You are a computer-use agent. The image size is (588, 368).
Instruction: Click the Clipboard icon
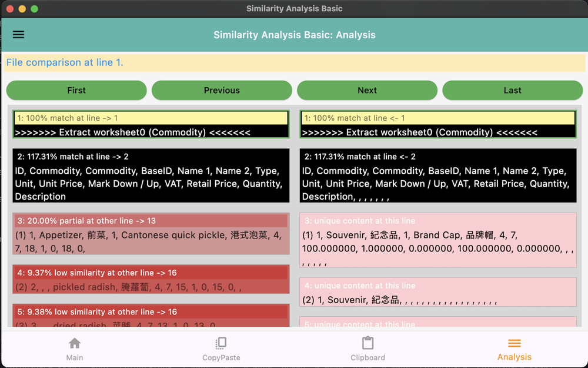[367, 343]
